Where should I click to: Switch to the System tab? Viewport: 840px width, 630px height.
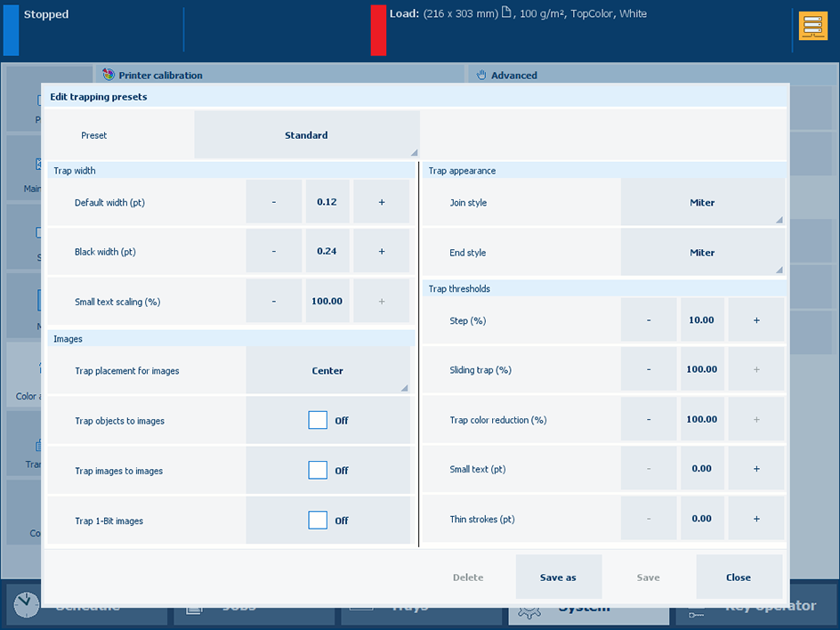587,608
